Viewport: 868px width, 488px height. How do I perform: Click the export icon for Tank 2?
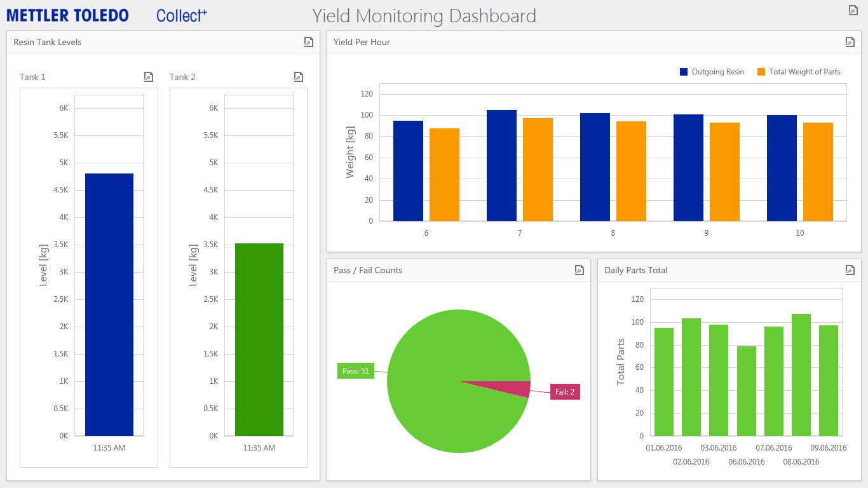tap(298, 77)
